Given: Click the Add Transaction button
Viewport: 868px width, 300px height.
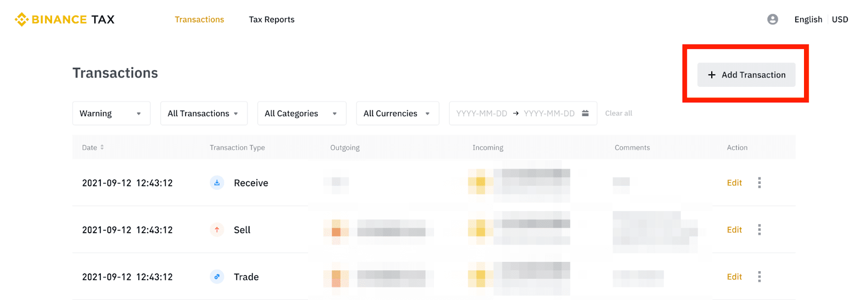Looking at the screenshot, I should tap(746, 75).
